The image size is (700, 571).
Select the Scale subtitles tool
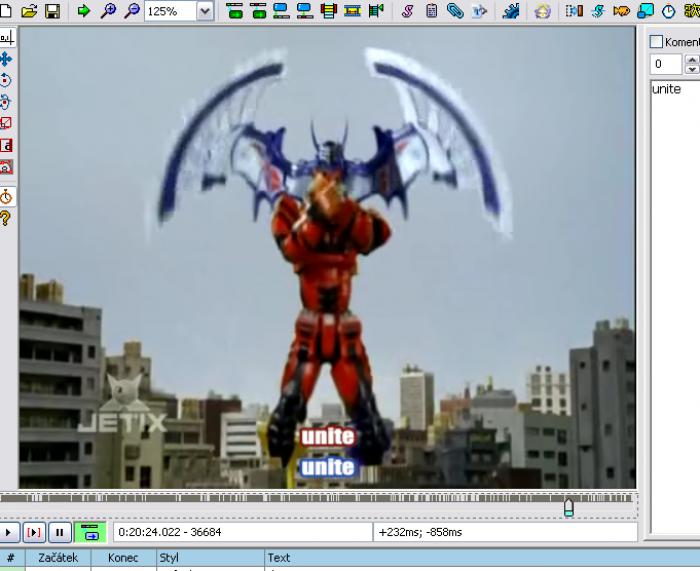pos(6,123)
